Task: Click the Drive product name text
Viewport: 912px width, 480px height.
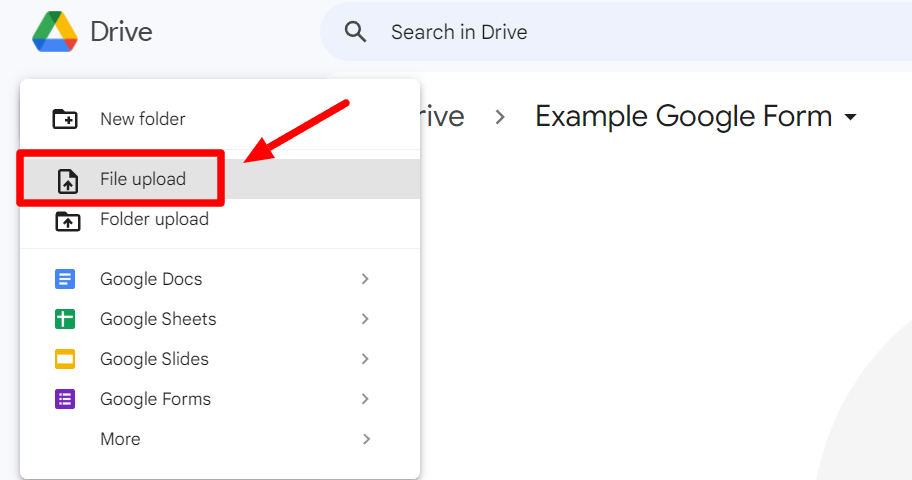Action: [x=122, y=32]
